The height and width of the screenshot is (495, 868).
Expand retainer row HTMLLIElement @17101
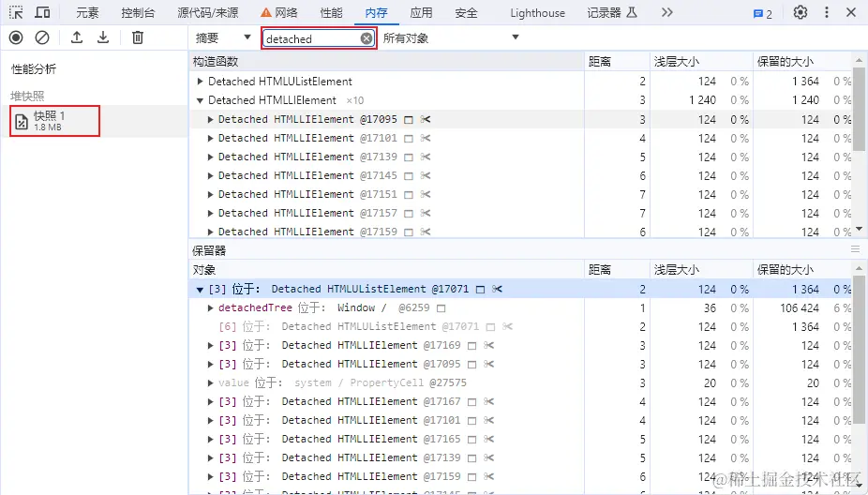210,421
